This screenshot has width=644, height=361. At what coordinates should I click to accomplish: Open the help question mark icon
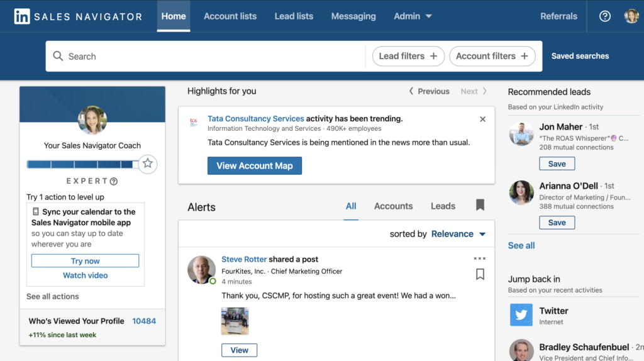click(604, 16)
